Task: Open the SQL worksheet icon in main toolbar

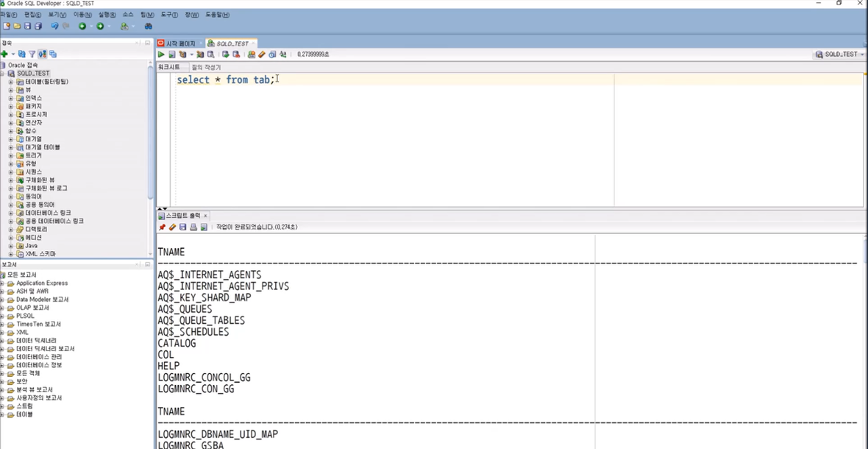Action: click(x=124, y=26)
